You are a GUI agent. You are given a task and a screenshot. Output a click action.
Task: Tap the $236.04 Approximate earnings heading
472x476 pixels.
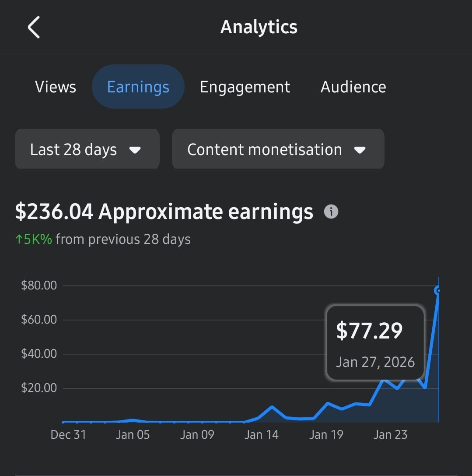(164, 212)
